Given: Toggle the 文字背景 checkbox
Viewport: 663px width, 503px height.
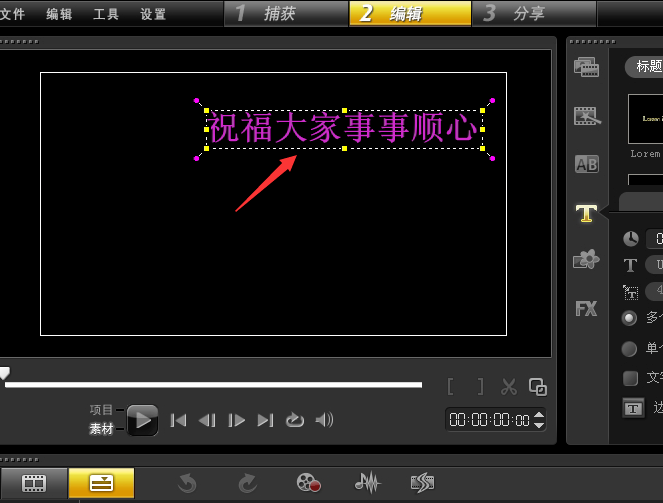Looking at the screenshot, I should click(630, 378).
